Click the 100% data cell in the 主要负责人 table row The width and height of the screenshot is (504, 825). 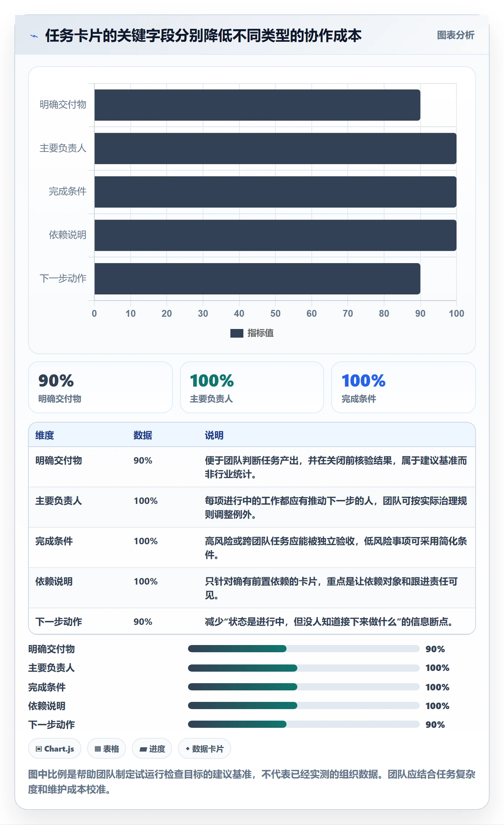(145, 501)
